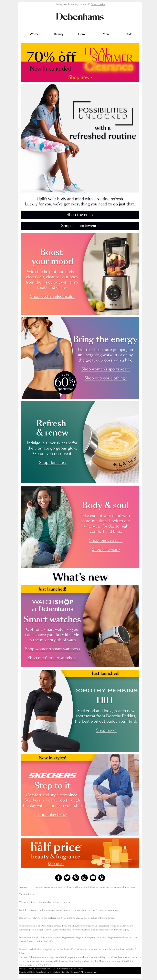Screen dimensions: 157x980
Task: Click the 70% off summer clearance banner
Action: click(80, 62)
